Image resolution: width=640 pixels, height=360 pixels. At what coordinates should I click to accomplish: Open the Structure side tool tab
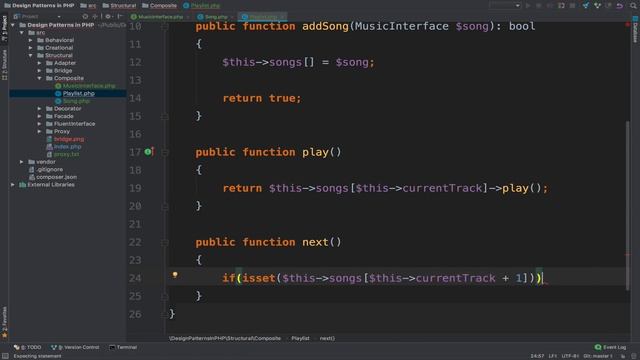(x=4, y=65)
